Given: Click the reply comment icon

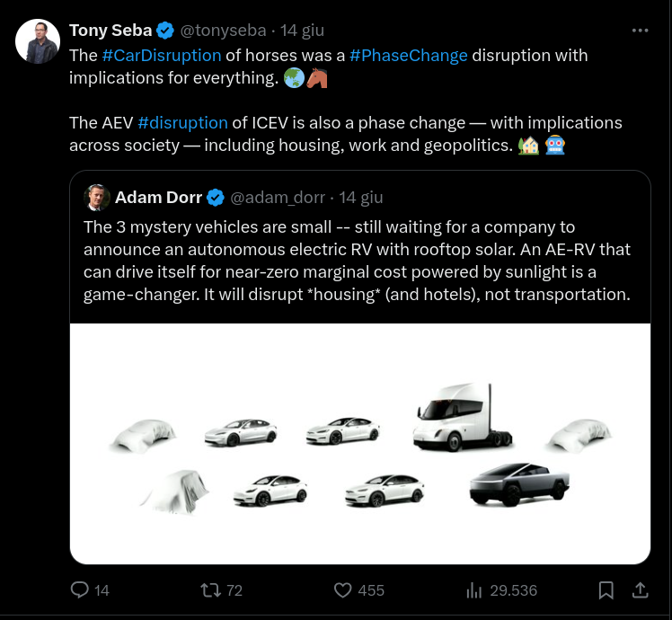Looking at the screenshot, I should tap(80, 589).
